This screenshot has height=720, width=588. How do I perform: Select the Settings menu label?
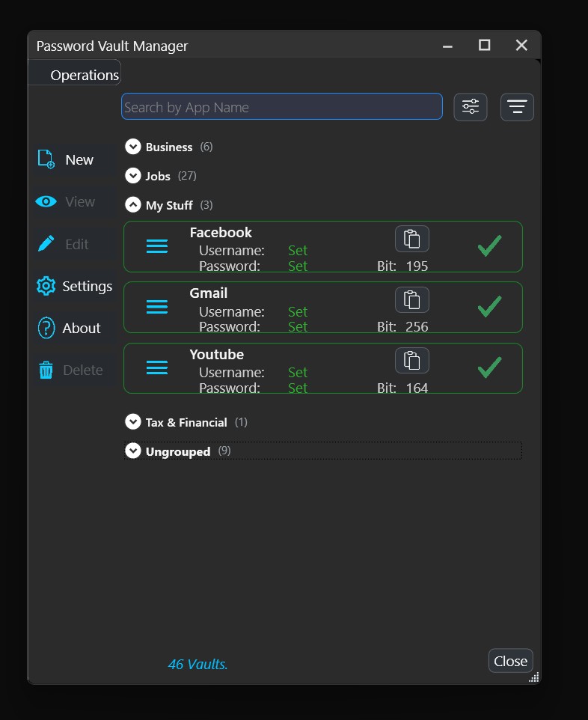coord(88,287)
